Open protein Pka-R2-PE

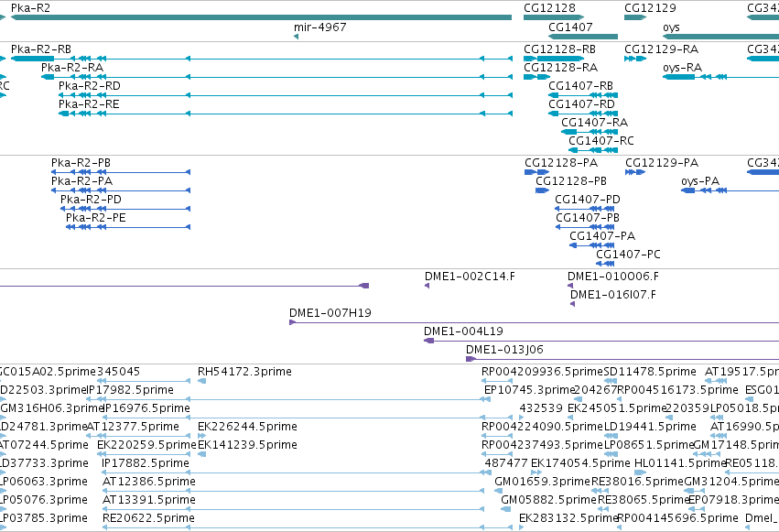[x=96, y=218]
